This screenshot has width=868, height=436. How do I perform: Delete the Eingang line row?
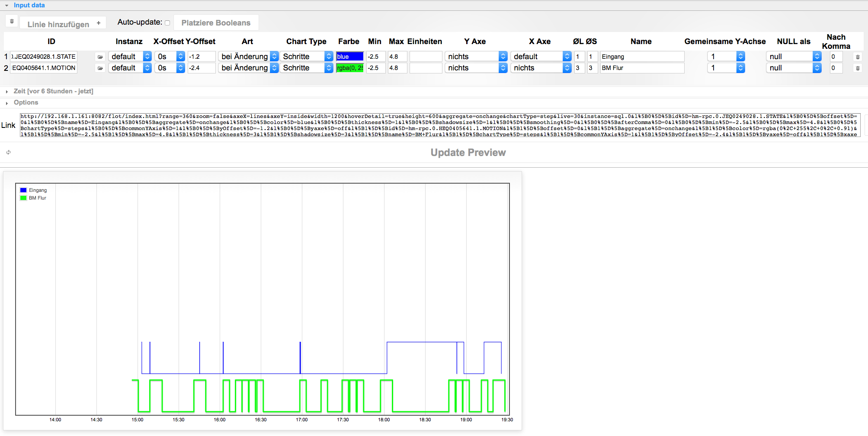[x=858, y=57]
